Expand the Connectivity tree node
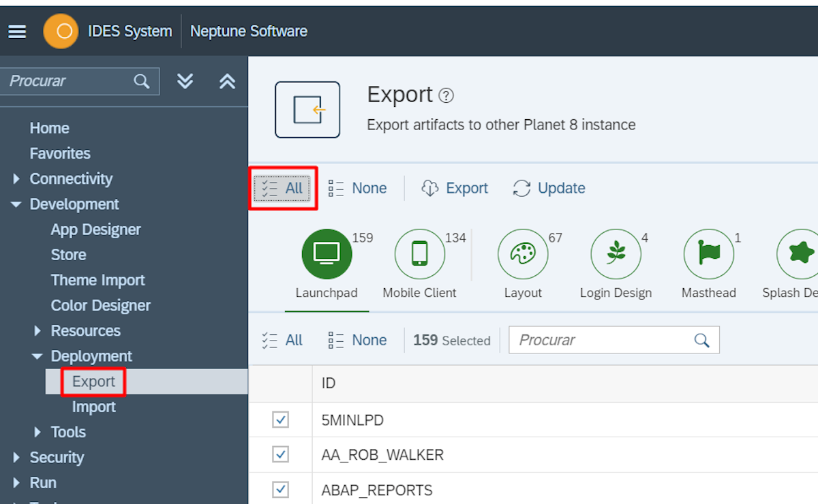The image size is (818, 504). 16,179
